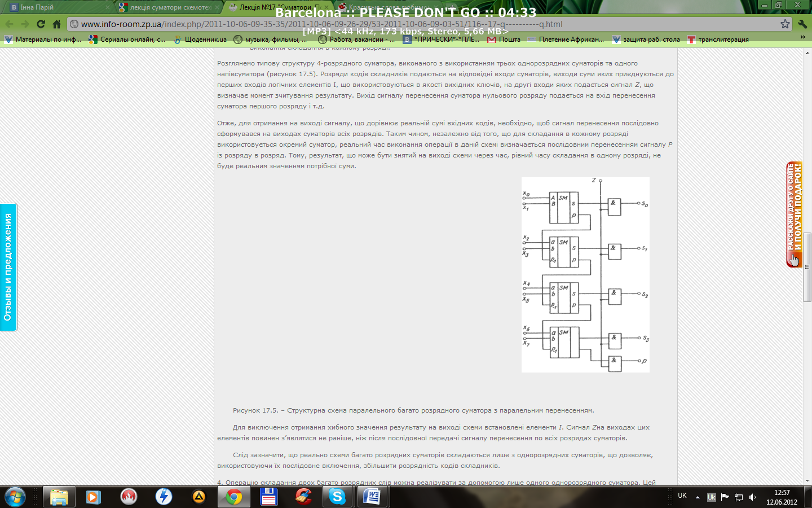
Task: Click the browser back arrow
Action: pos(10,24)
